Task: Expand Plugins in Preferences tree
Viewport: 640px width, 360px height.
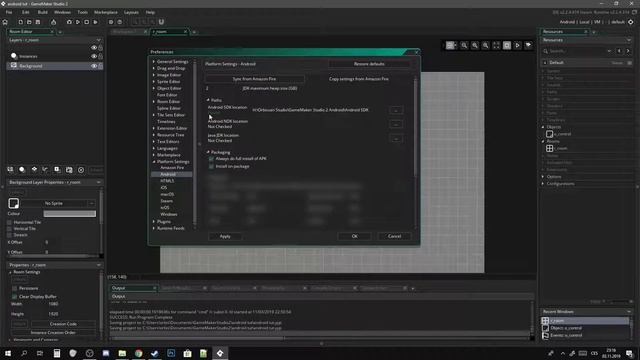Action: tap(154, 222)
